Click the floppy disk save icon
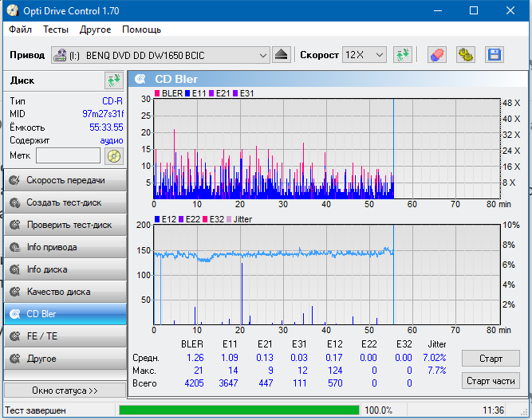This screenshot has height=420, width=532. 494,55
